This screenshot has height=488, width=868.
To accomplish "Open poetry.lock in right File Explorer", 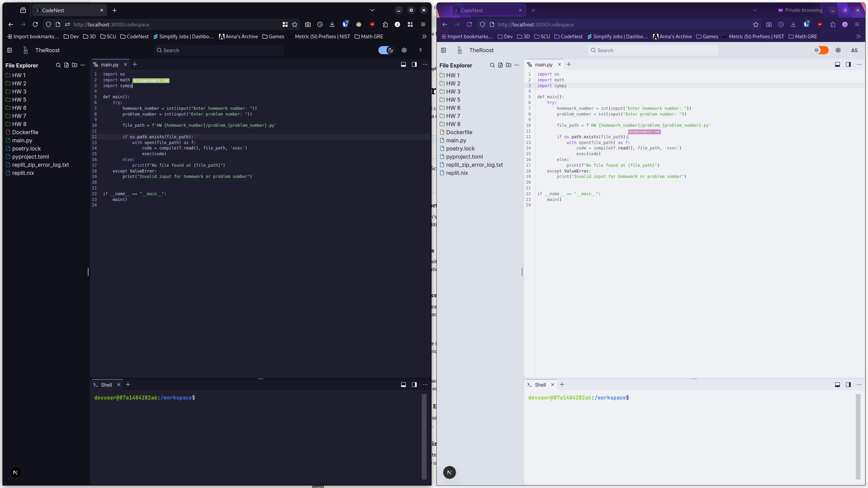I will point(457,148).
